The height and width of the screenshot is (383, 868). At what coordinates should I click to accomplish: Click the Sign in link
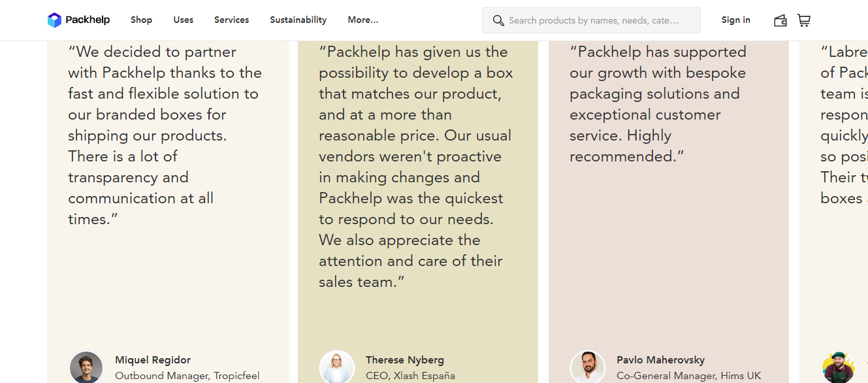click(735, 20)
